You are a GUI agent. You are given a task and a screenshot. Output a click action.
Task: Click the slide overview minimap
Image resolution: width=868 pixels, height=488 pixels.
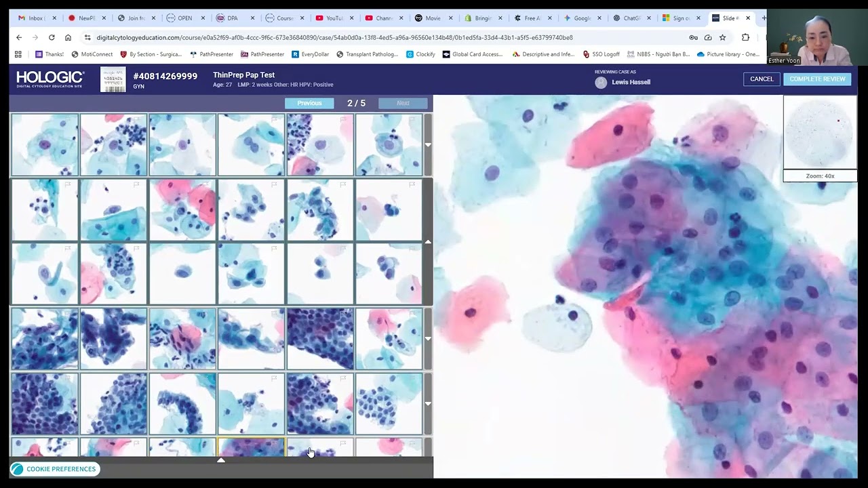click(x=820, y=132)
